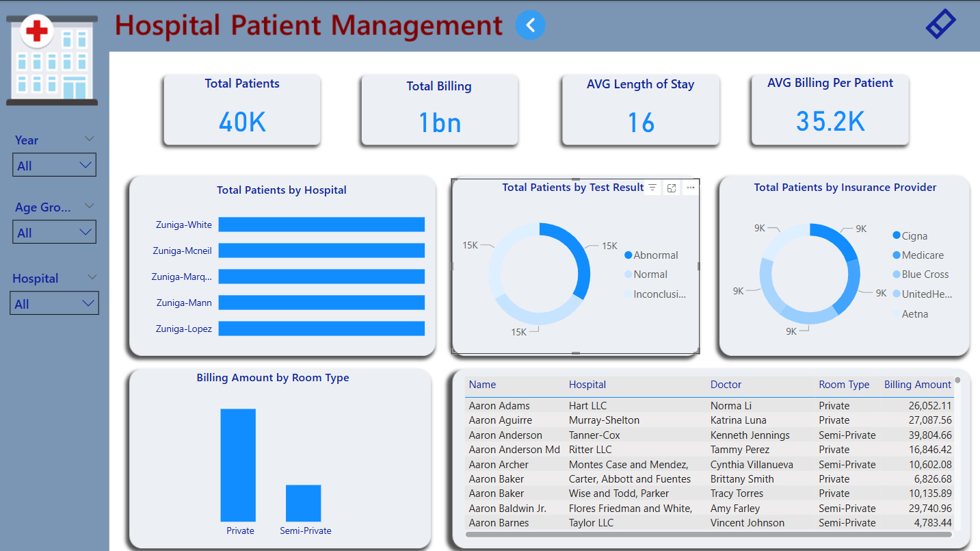Click the 26,052.11 billing amount

tap(930, 406)
